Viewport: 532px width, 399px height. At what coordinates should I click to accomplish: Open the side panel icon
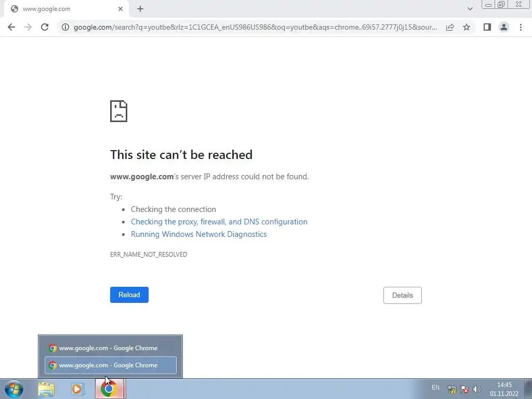[487, 27]
